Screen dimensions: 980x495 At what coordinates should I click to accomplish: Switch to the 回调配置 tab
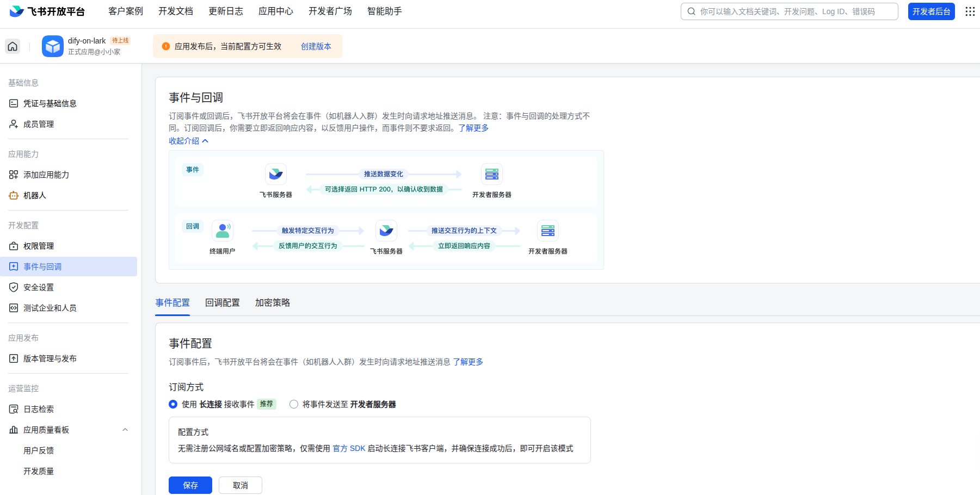pos(222,302)
